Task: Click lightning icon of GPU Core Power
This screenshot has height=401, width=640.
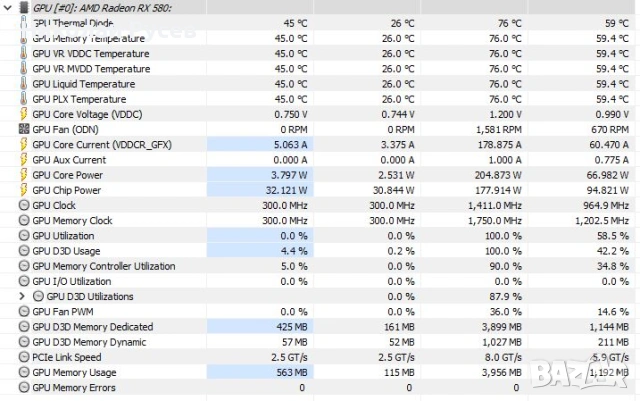Action: [x=24, y=175]
